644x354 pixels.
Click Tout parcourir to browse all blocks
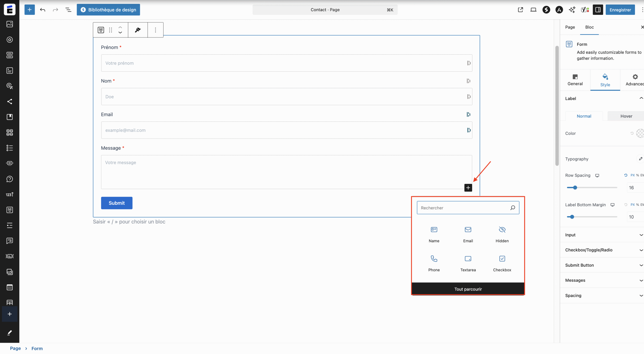(468, 289)
